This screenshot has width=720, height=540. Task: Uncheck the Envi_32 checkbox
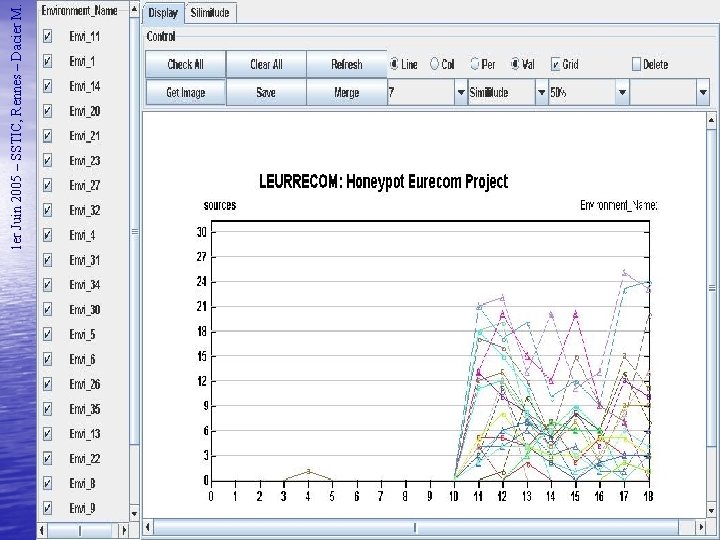(47, 210)
